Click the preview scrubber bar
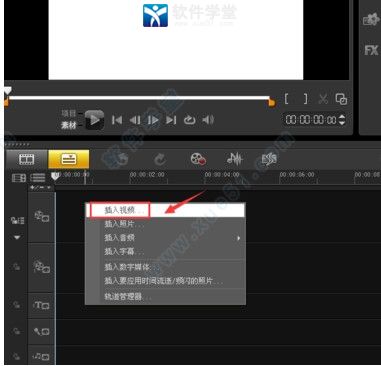 139,98
